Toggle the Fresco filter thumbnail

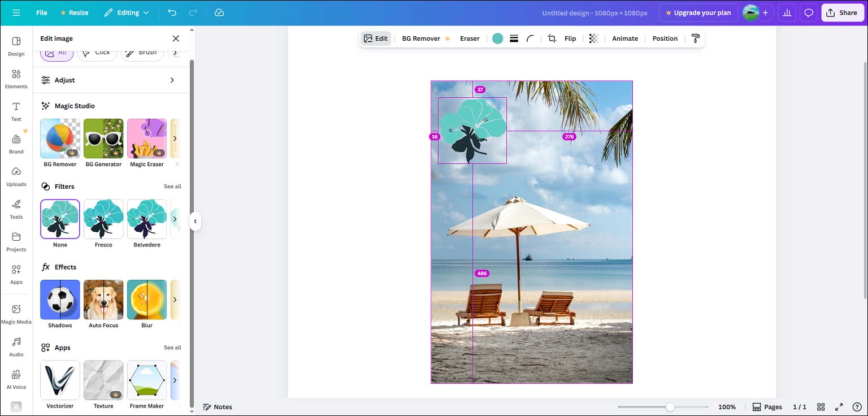(x=103, y=219)
